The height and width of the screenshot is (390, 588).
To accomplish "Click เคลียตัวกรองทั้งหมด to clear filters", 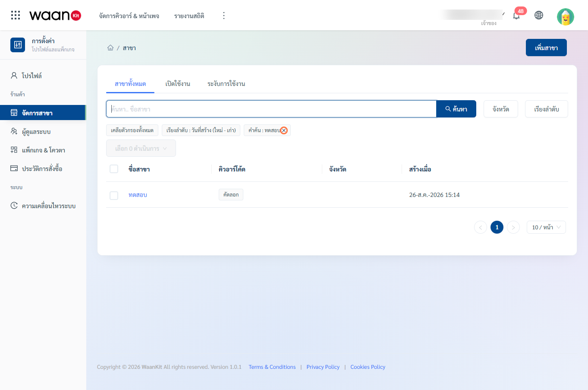I will point(132,130).
